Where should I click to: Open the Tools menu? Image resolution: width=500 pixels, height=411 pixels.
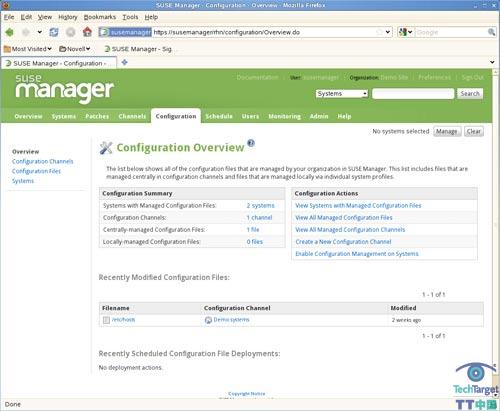coord(130,17)
